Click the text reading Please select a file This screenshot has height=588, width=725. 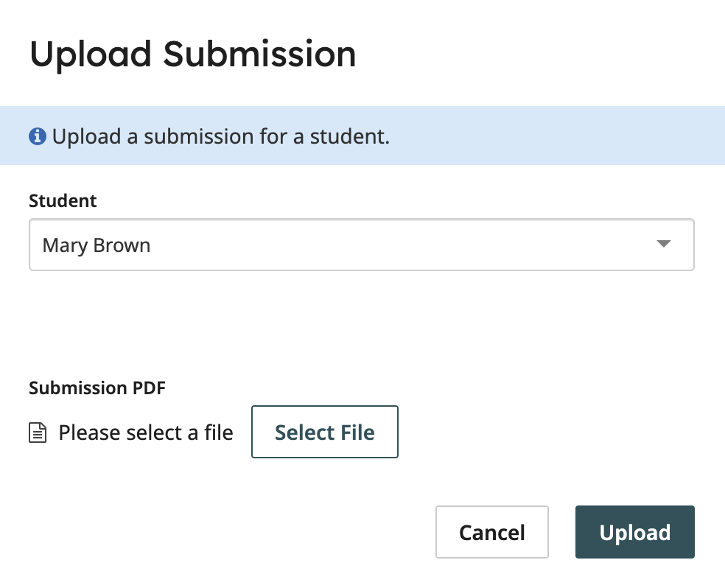coord(145,433)
